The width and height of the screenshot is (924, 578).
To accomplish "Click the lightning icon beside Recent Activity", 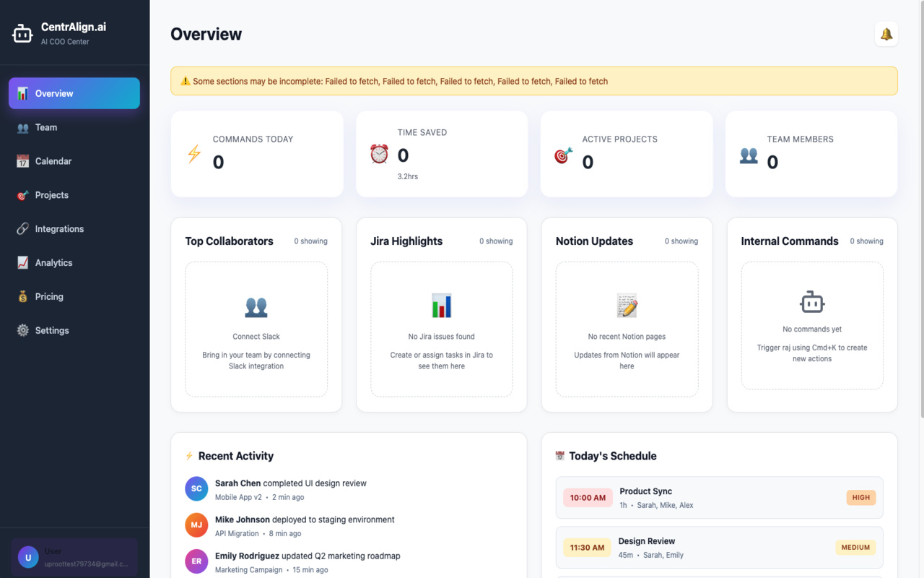I will click(x=190, y=456).
